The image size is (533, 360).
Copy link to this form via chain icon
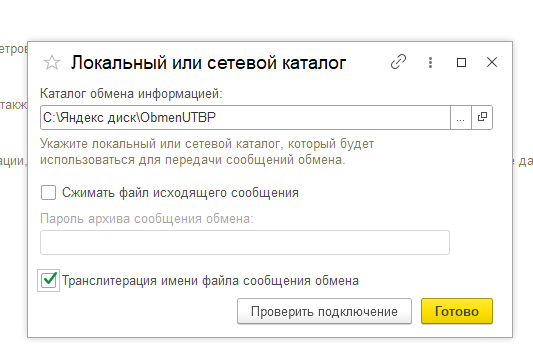(398, 62)
